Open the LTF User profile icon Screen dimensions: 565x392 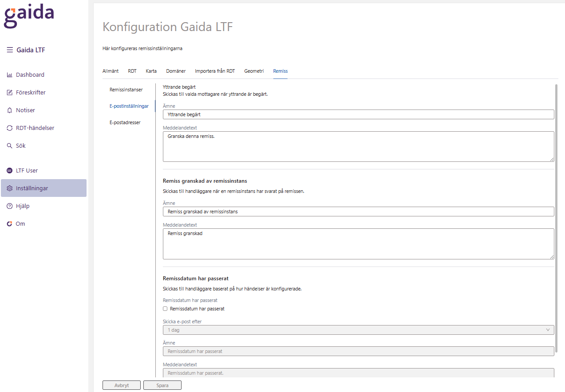(10, 171)
